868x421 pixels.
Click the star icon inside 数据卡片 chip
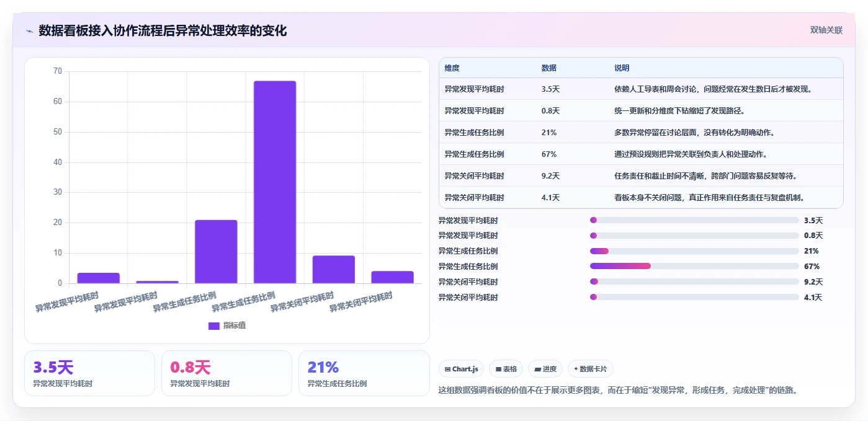576,369
